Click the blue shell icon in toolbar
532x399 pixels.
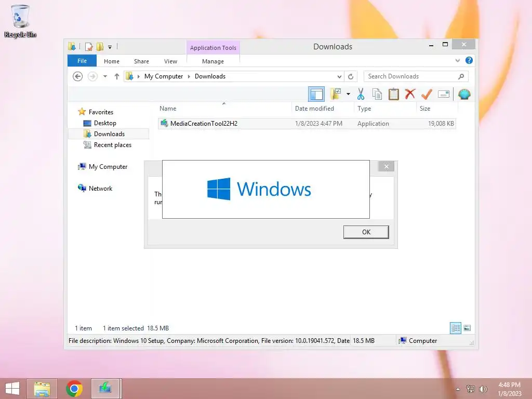pyautogui.click(x=464, y=94)
